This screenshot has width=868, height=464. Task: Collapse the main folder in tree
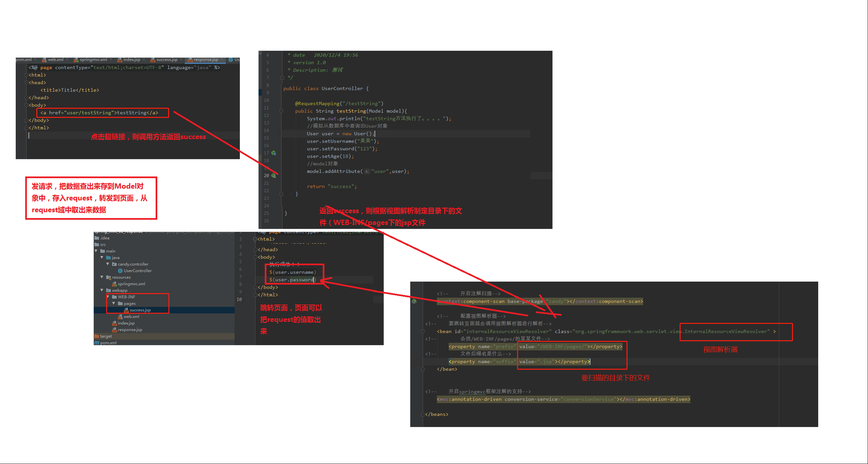(96, 251)
